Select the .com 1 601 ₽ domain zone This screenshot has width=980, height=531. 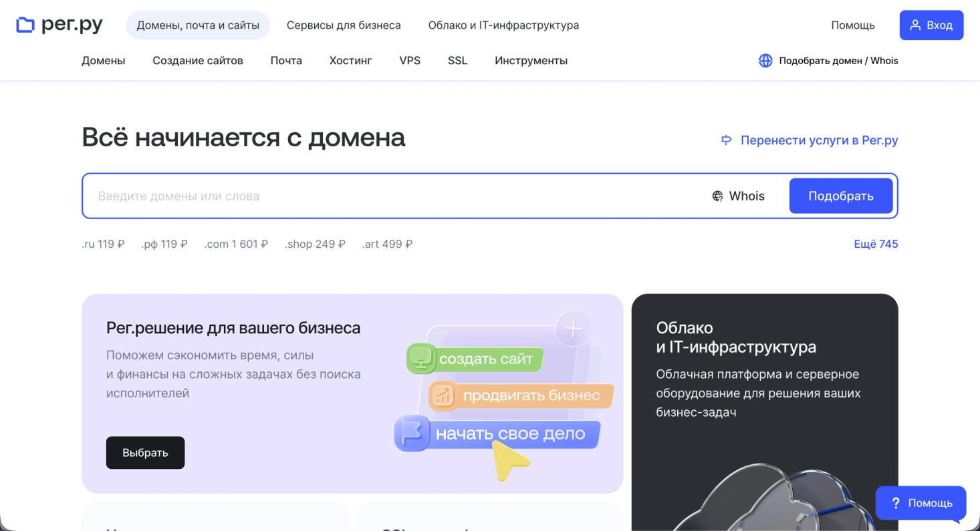[x=236, y=244]
